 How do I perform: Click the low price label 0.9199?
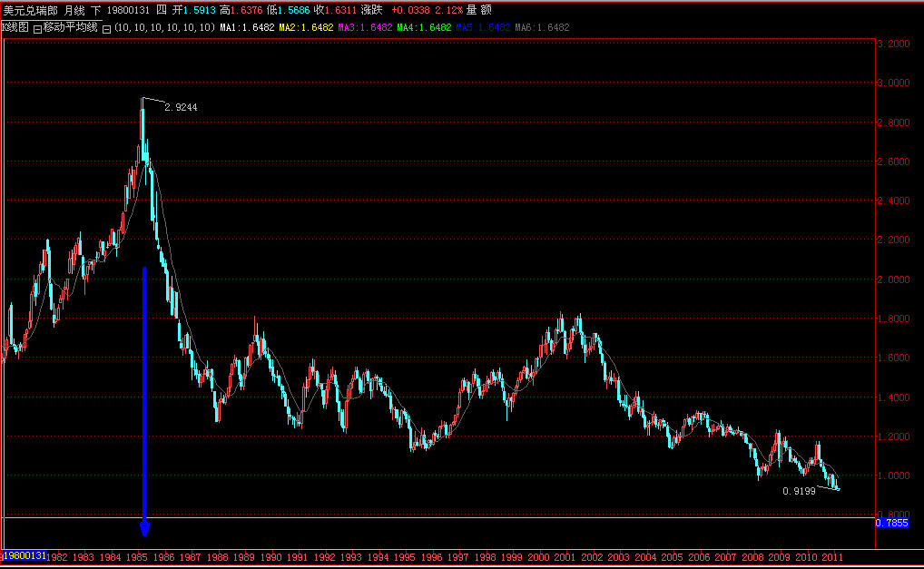(799, 491)
